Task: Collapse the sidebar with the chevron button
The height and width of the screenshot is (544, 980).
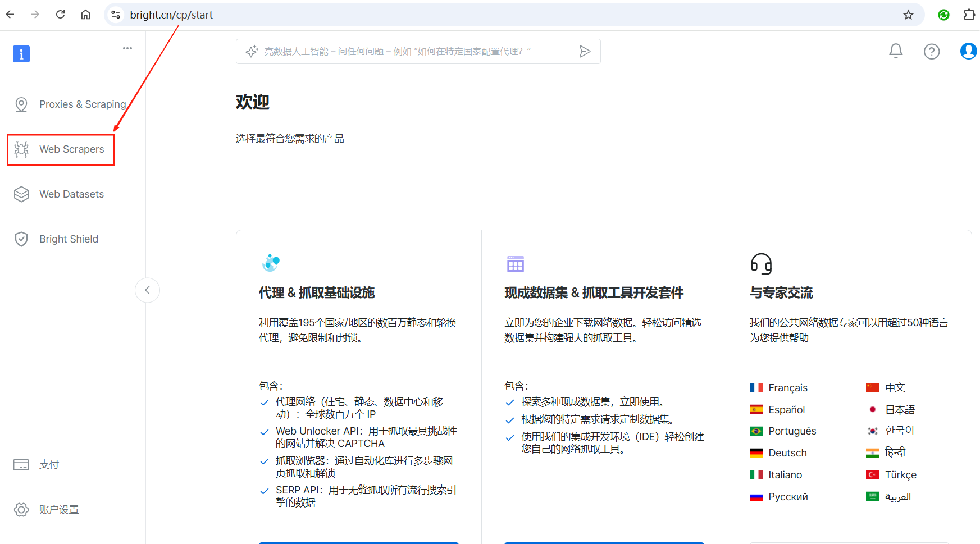Action: 147,290
